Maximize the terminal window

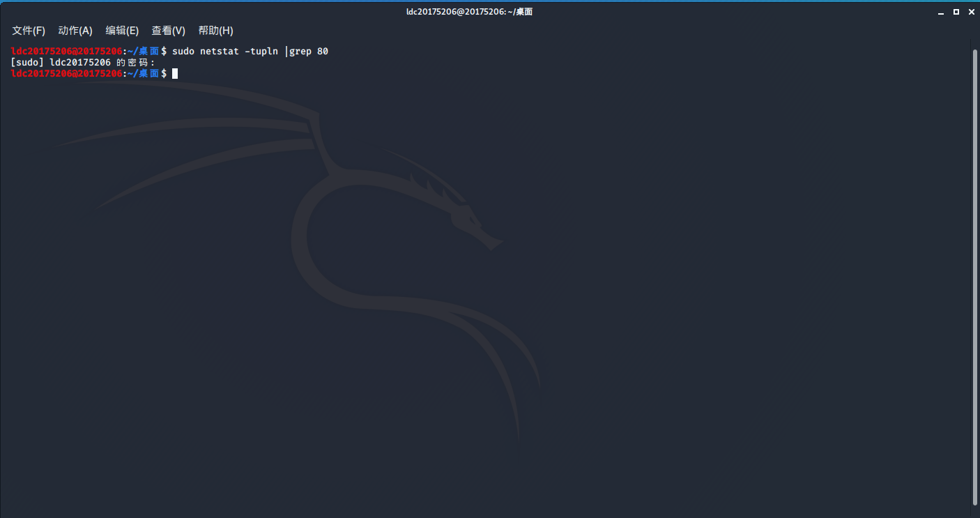pos(956,12)
